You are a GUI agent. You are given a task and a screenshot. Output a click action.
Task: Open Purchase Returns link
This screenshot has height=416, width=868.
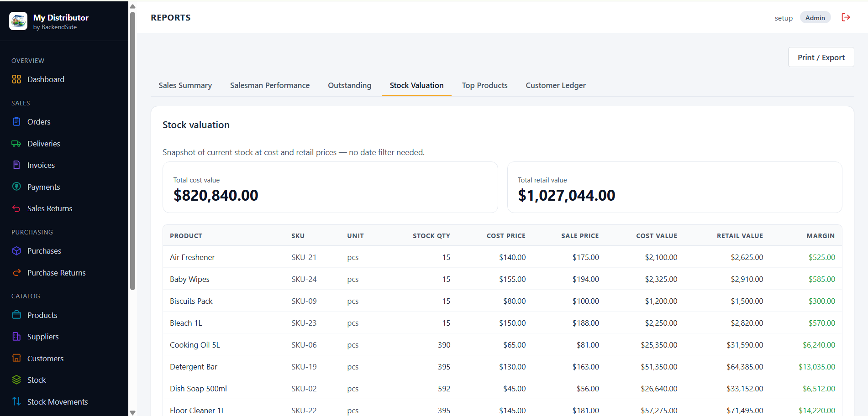[x=57, y=273]
